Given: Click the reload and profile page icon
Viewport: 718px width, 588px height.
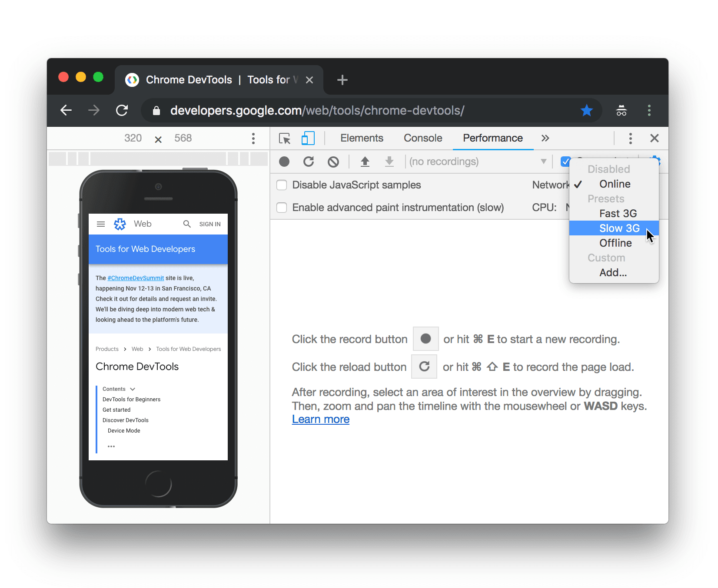Looking at the screenshot, I should coord(309,162).
